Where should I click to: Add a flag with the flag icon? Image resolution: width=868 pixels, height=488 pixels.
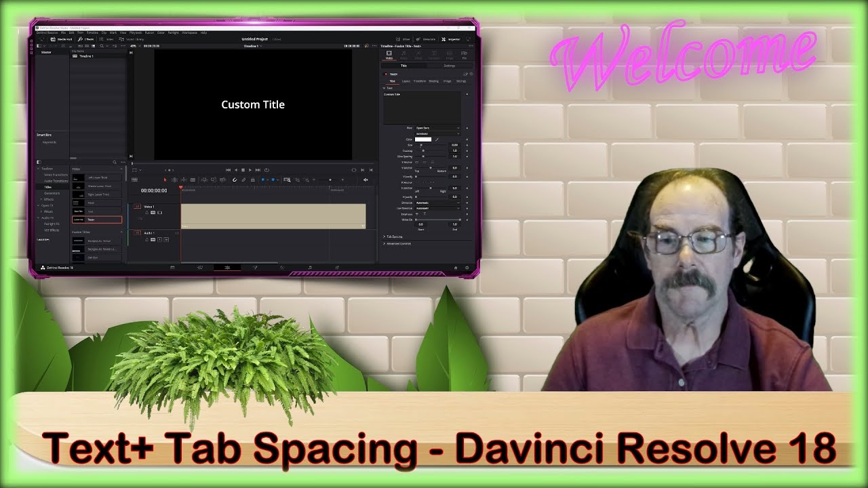(263, 180)
